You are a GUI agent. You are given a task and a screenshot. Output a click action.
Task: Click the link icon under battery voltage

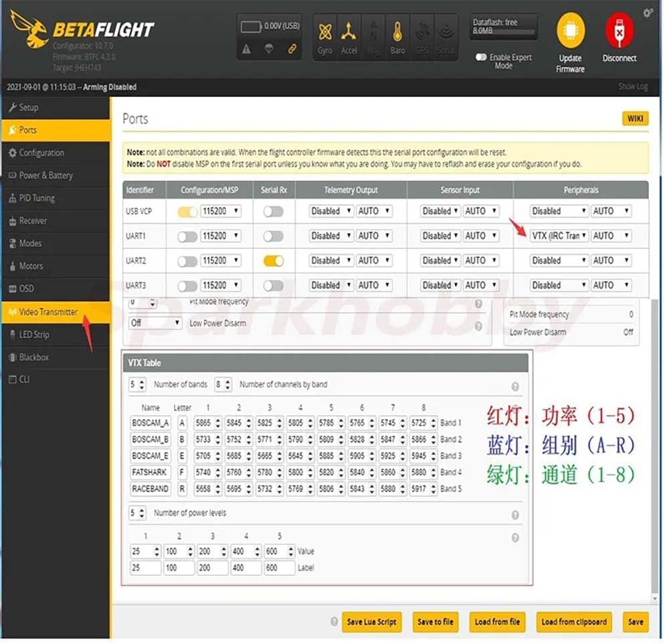[292, 50]
